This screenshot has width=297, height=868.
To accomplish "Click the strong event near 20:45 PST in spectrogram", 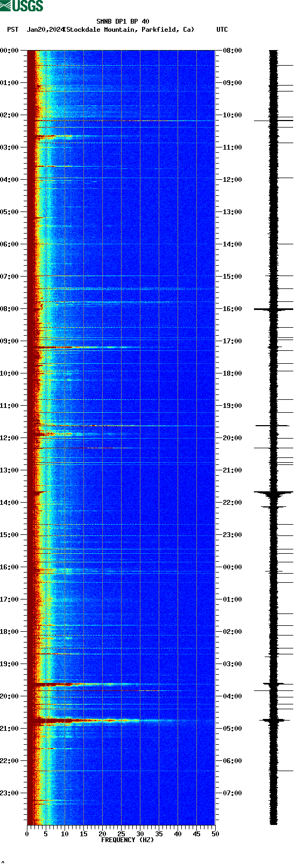I will tap(108, 720).
